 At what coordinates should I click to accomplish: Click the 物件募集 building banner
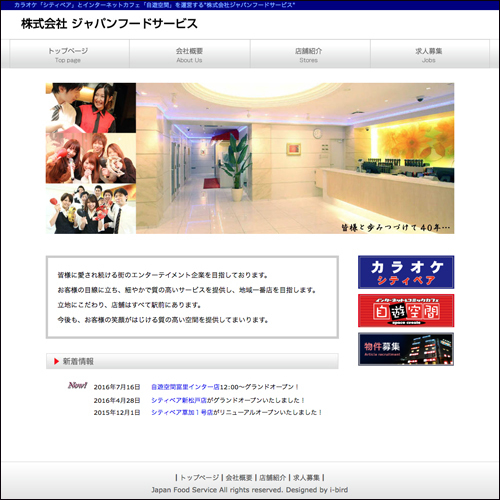pyautogui.click(x=406, y=349)
